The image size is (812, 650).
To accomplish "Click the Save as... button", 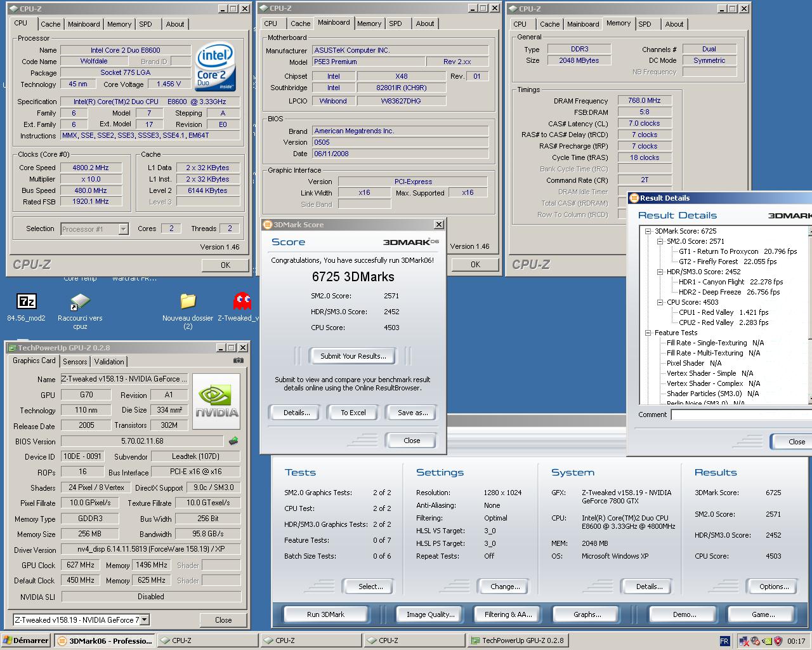I will coord(413,413).
